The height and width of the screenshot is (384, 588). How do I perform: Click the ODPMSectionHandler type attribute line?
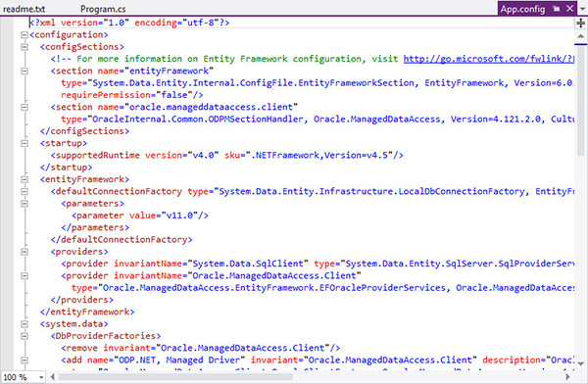click(x=318, y=120)
